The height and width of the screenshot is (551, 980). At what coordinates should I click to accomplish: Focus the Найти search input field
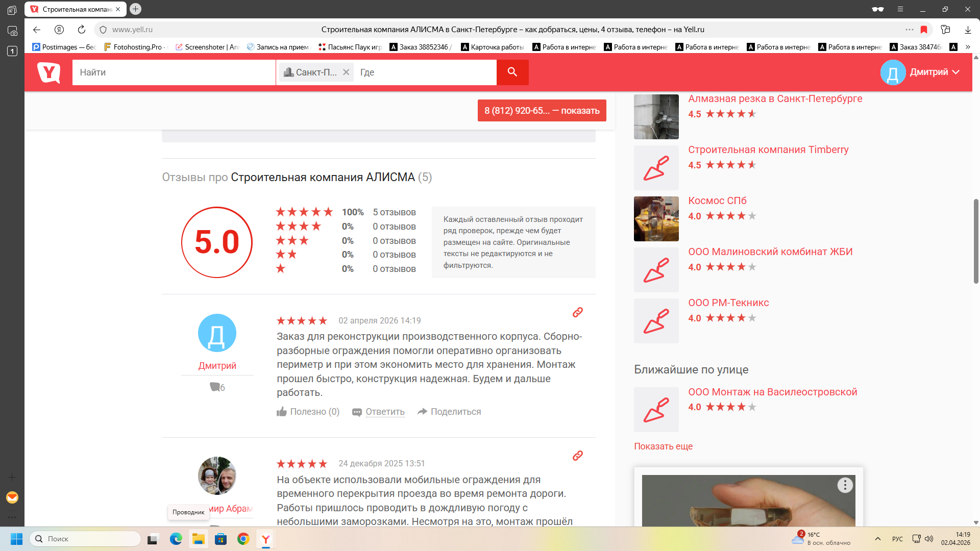click(174, 72)
